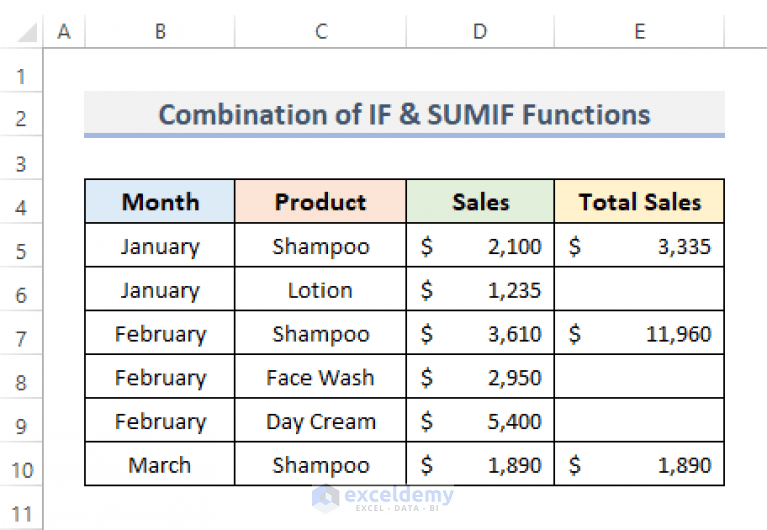Image resolution: width=767 pixels, height=530 pixels.
Task: Click 'February' in the Face Wash row
Action: (160, 376)
